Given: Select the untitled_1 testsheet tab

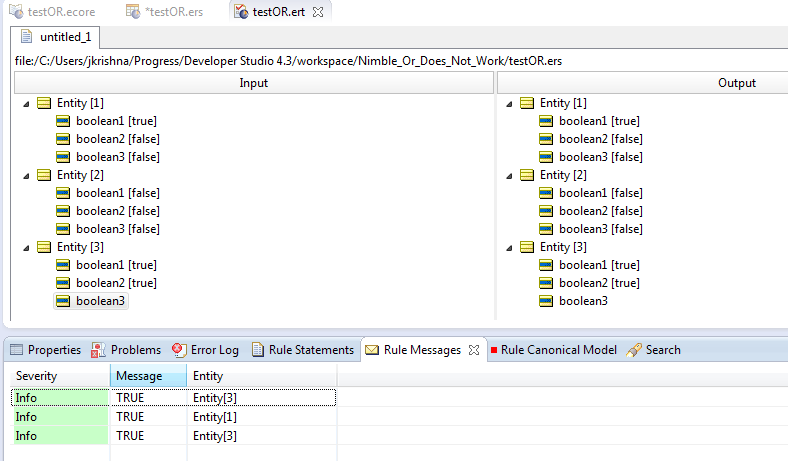Looking at the screenshot, I should click(55, 37).
